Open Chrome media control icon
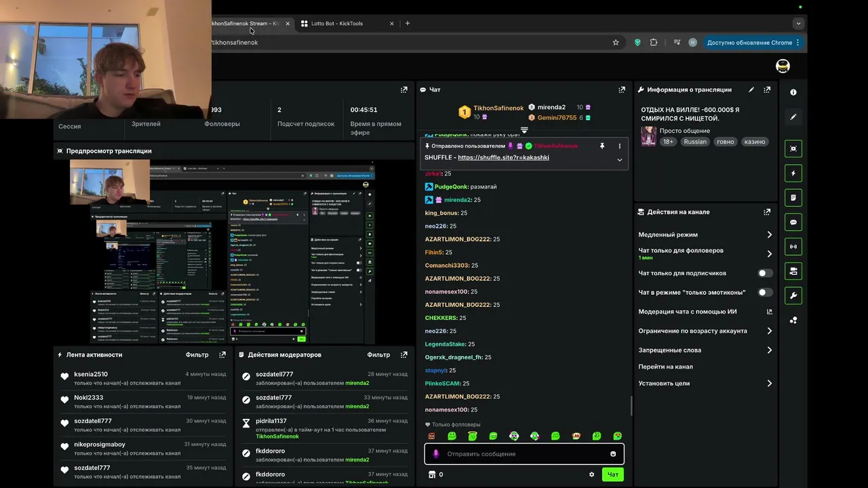The height and width of the screenshot is (488, 868). point(677,42)
